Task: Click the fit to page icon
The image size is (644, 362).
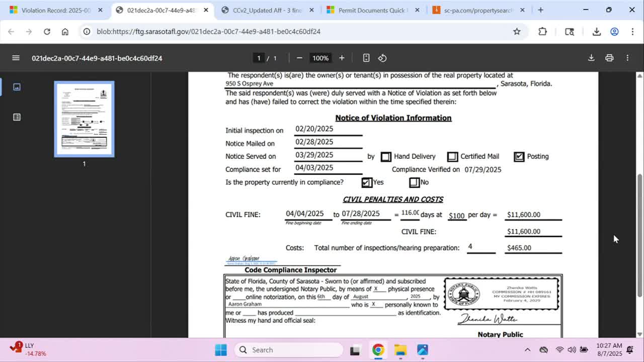Action: coord(366,58)
